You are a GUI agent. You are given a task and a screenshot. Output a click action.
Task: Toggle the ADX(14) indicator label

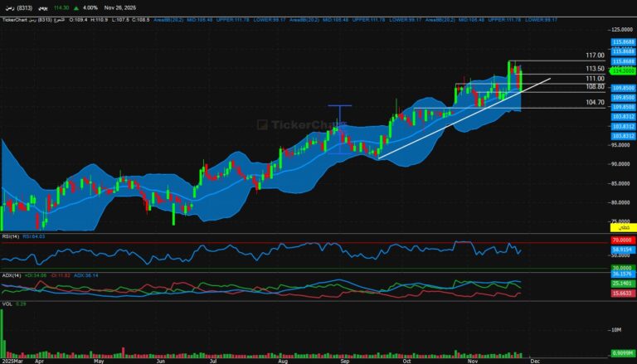(x=12, y=274)
